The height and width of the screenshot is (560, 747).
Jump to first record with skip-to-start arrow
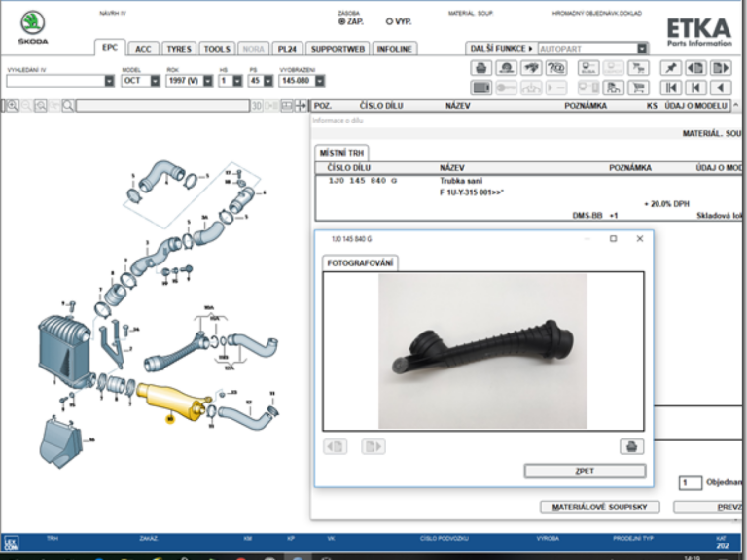point(670,87)
